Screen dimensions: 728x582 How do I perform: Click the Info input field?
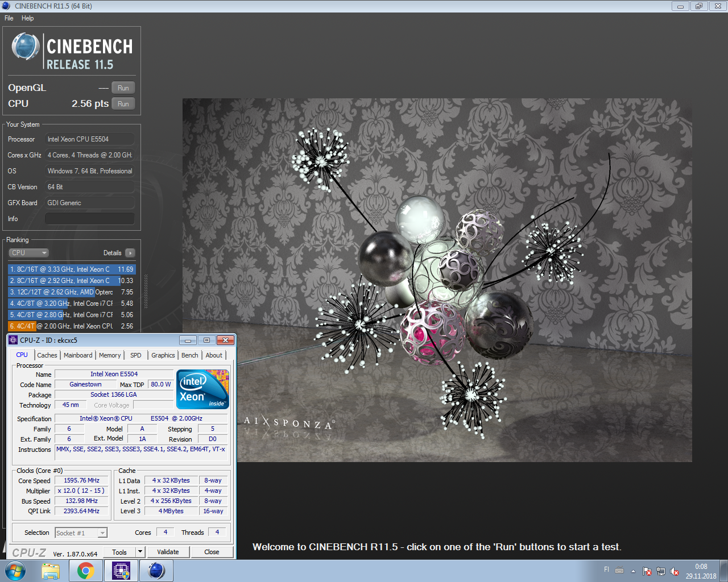[x=90, y=219]
